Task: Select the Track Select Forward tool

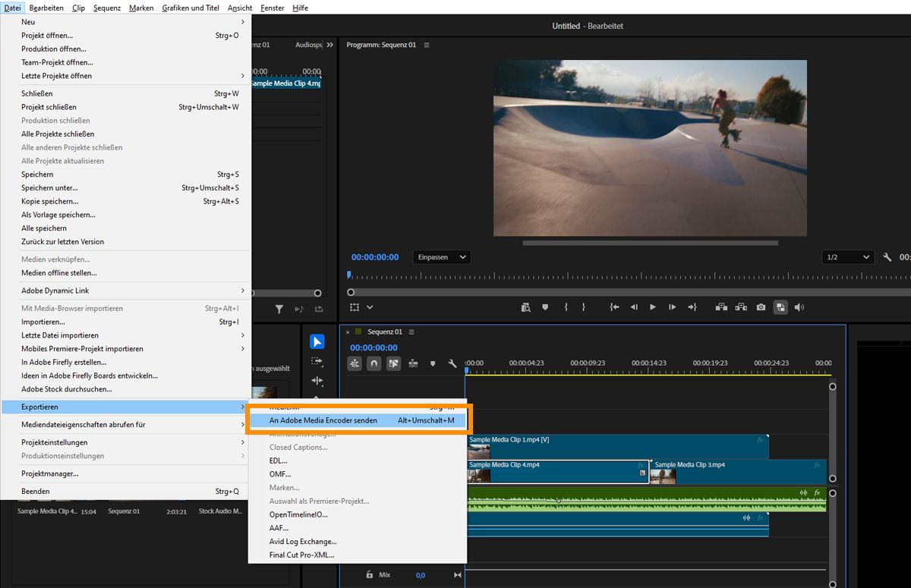Action: (317, 361)
